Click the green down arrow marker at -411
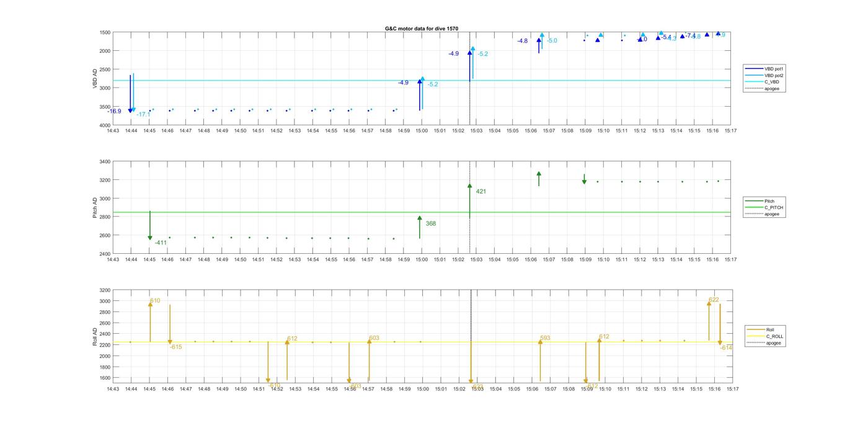The width and height of the screenshot is (868, 430). pos(150,238)
